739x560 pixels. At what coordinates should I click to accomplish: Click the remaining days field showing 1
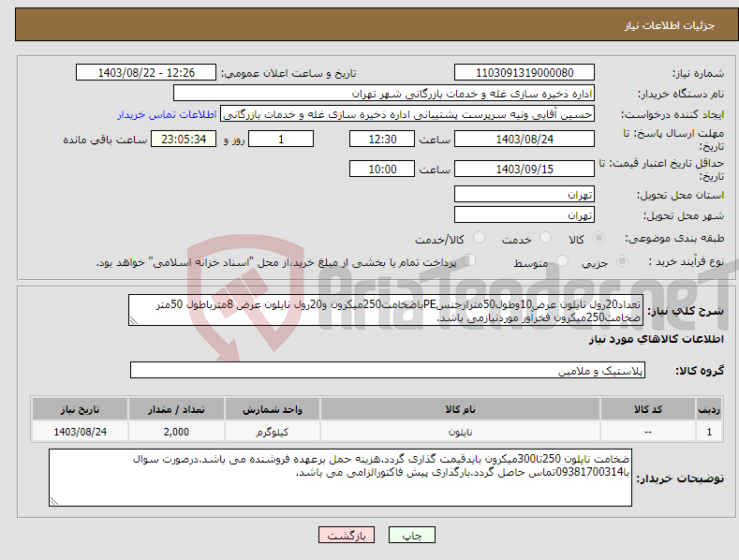281,139
